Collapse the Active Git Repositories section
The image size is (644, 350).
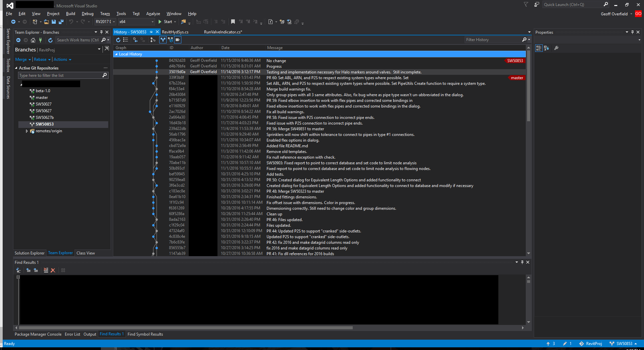(x=16, y=68)
